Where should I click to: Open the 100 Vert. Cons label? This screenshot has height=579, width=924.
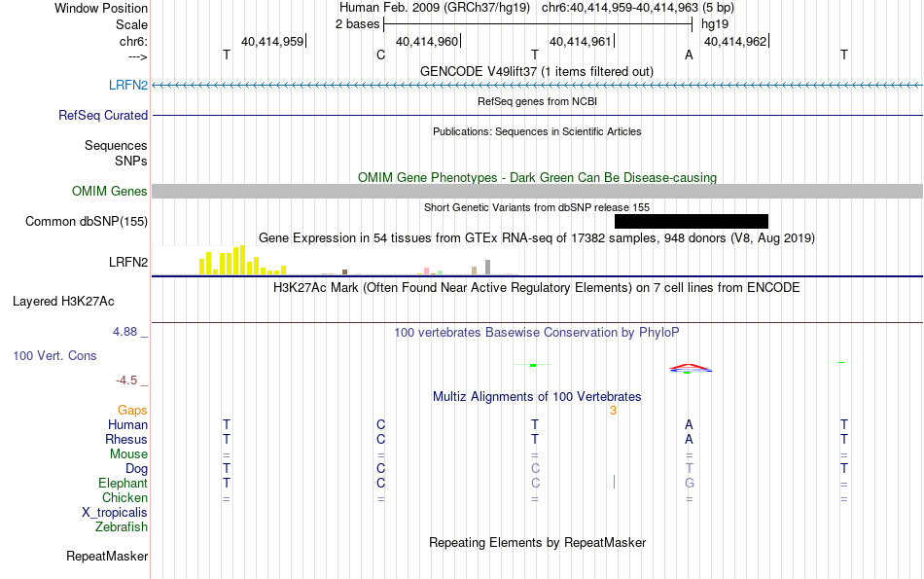tap(54, 355)
